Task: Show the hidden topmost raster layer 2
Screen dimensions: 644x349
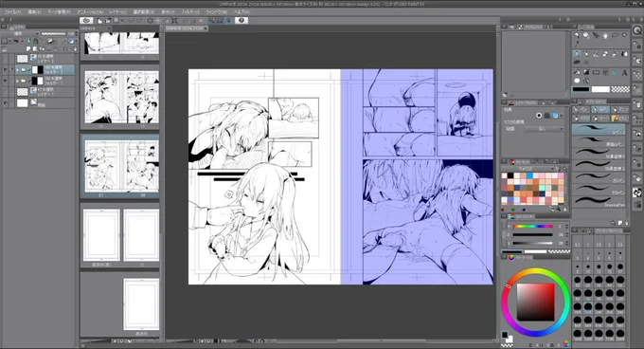Action: [x=5, y=59]
